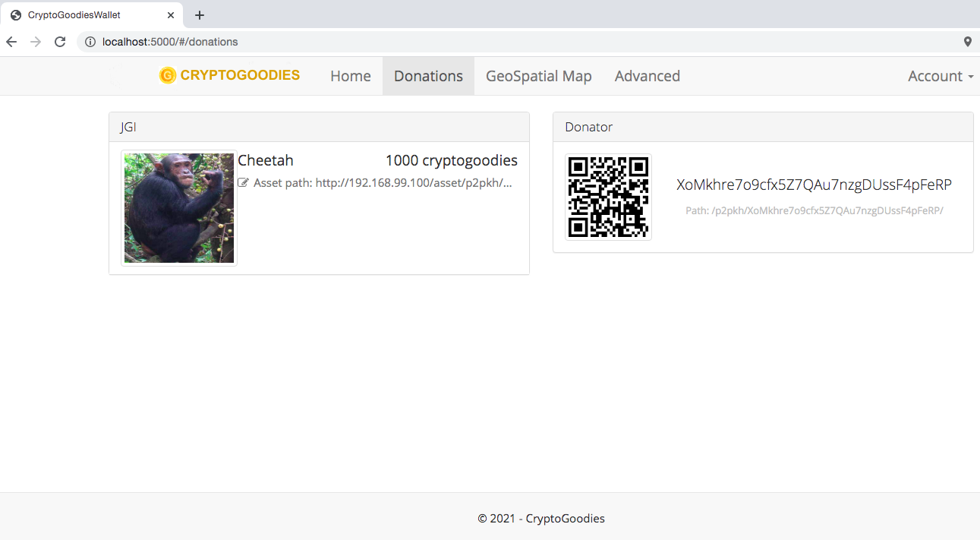Click the globe favicon on the CryptoGoodiesWallet tab
The width and height of the screenshot is (980, 540).
15,15
